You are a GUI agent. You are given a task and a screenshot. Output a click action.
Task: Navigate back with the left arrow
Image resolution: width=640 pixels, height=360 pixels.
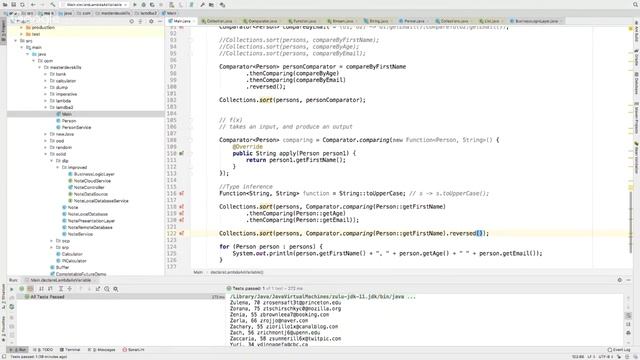pos(33,4)
